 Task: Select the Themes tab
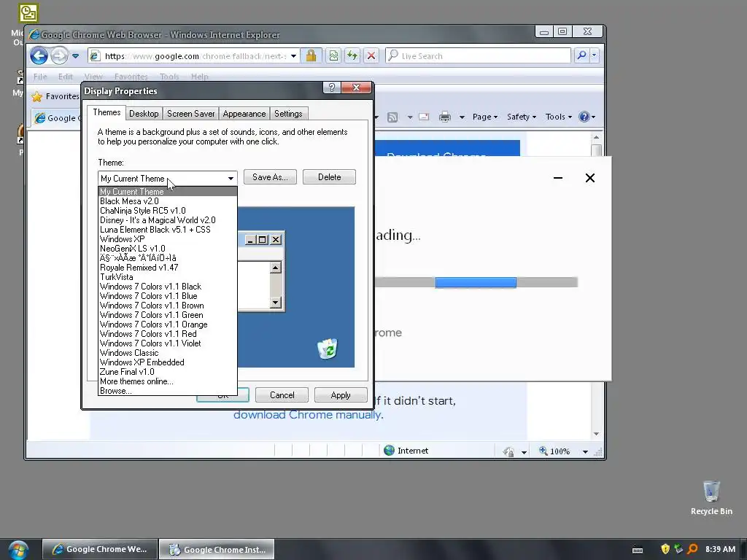click(107, 112)
